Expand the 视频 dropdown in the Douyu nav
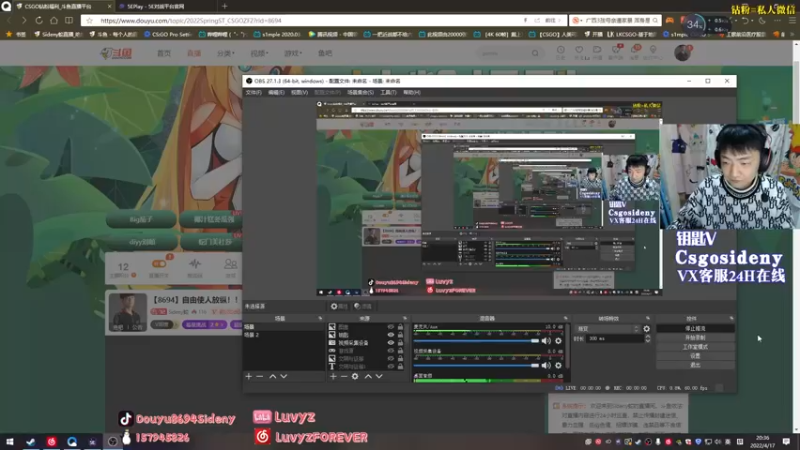Screen dimensions: 800x450 (x=259, y=53)
